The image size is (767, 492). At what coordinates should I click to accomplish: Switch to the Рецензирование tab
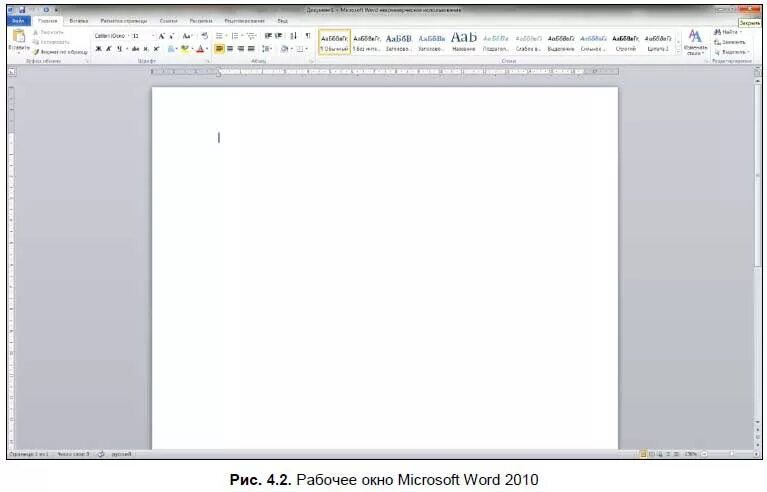[244, 21]
